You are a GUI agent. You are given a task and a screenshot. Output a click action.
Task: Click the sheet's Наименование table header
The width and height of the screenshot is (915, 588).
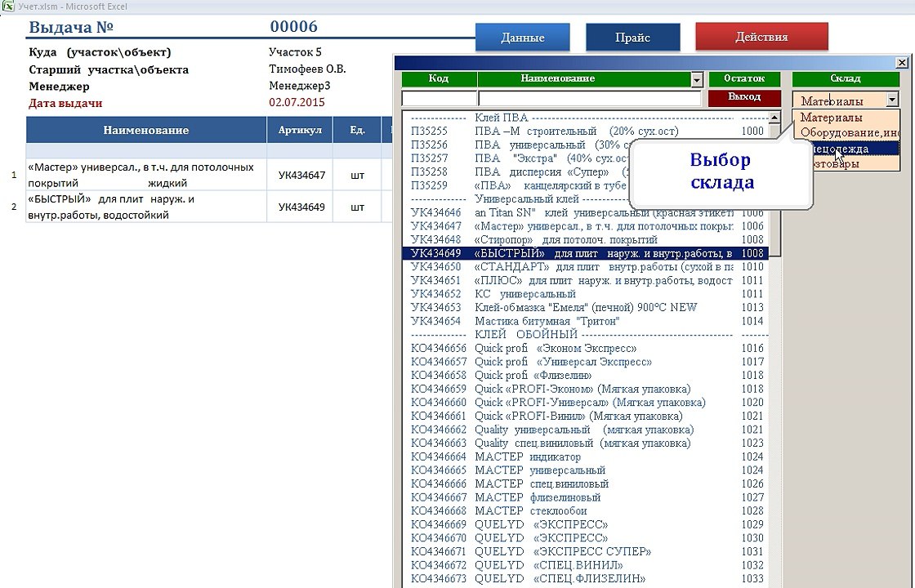click(146, 130)
